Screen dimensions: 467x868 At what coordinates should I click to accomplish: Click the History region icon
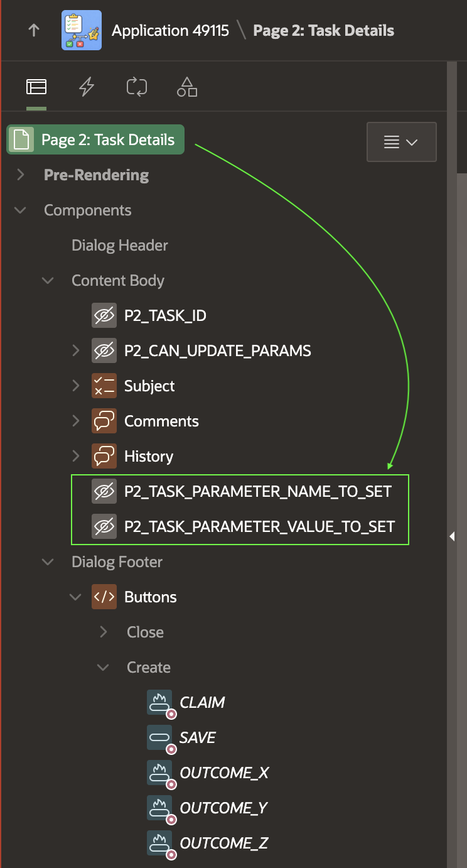104,456
